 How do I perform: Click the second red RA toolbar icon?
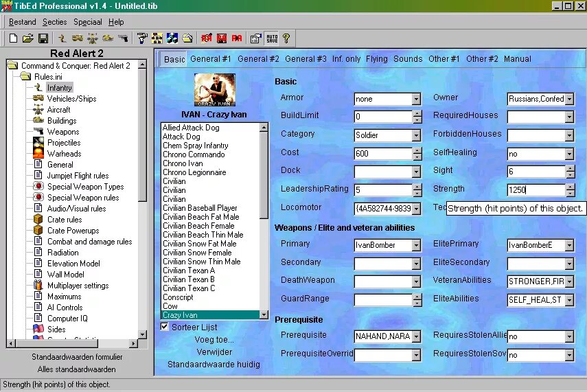(x=222, y=38)
